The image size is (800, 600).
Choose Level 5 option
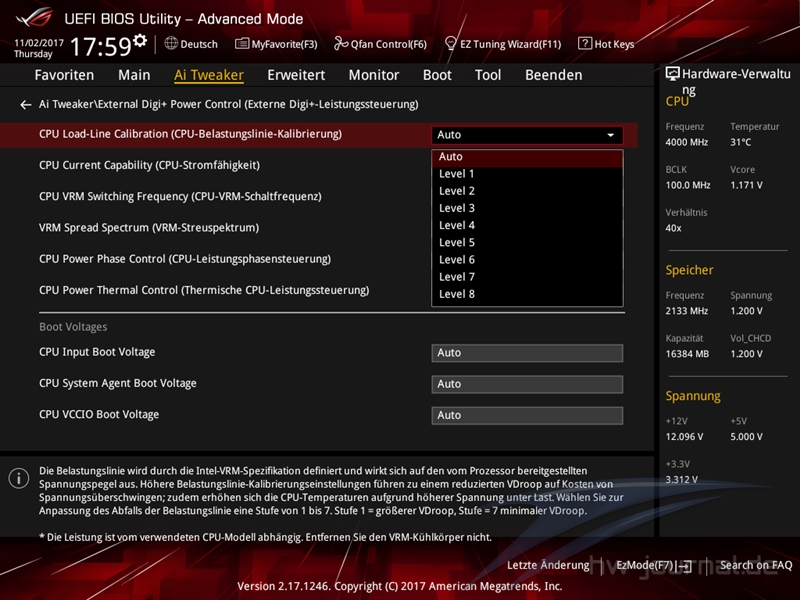click(x=527, y=243)
